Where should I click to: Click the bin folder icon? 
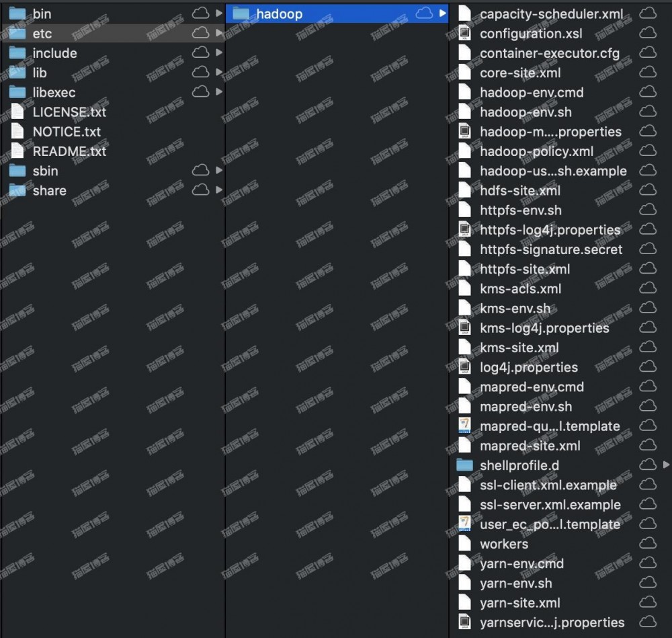17,13
